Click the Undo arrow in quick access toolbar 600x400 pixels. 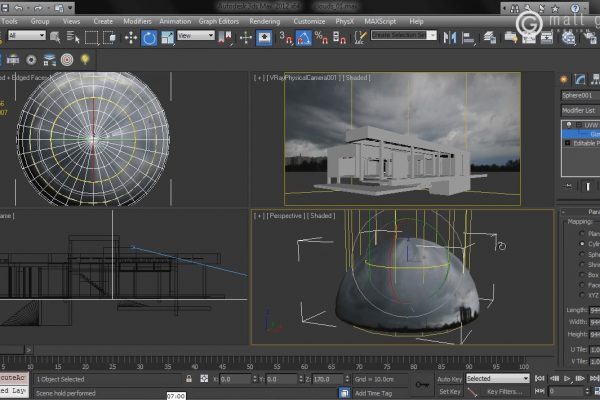click(x=18, y=8)
